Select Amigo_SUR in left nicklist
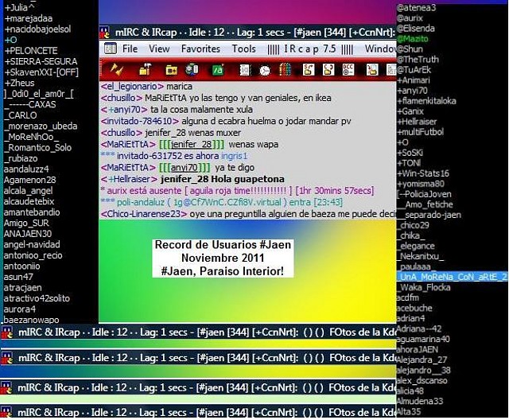The height and width of the screenshot is (420, 509). 26,223
